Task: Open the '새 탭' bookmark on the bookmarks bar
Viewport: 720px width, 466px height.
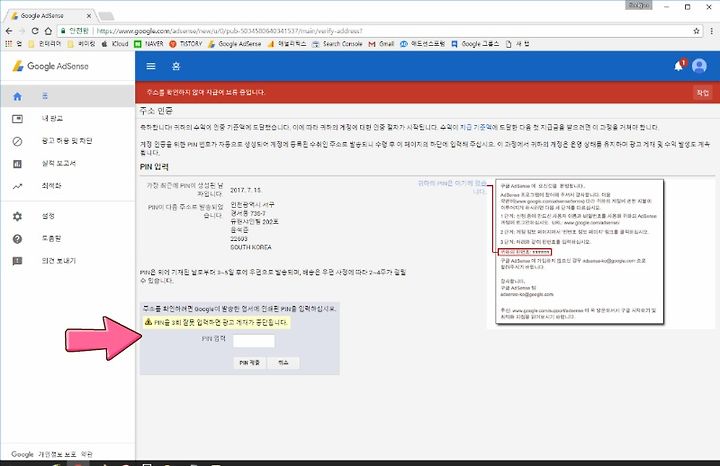Action: (x=518, y=44)
